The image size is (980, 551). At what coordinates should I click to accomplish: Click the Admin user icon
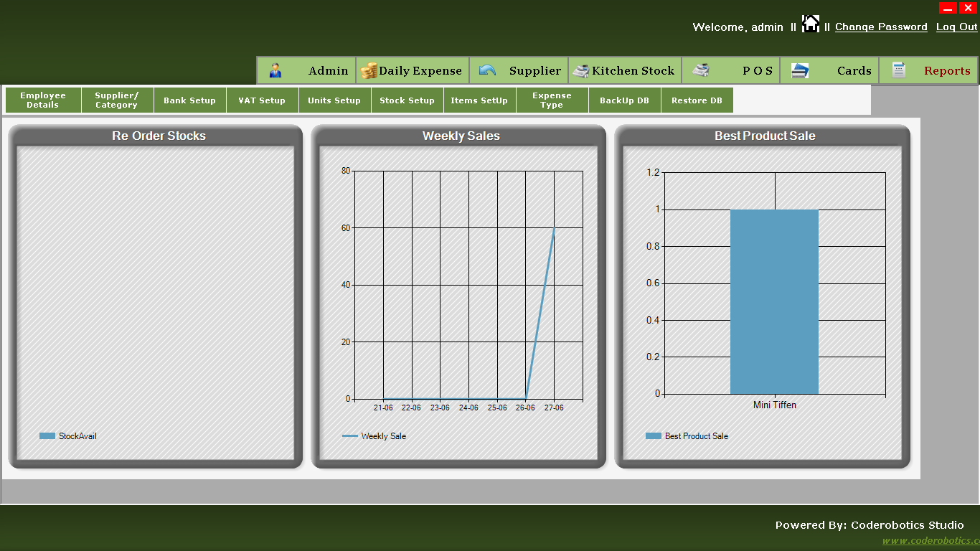[275, 70]
